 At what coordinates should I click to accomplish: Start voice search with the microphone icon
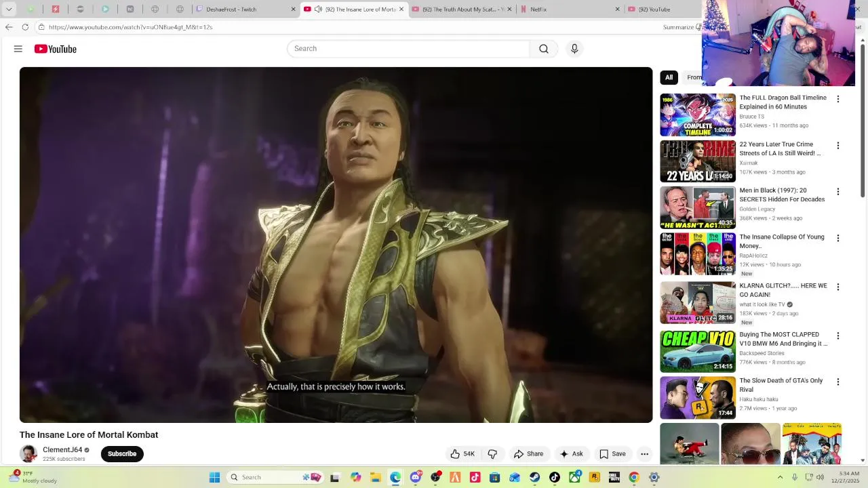point(574,49)
